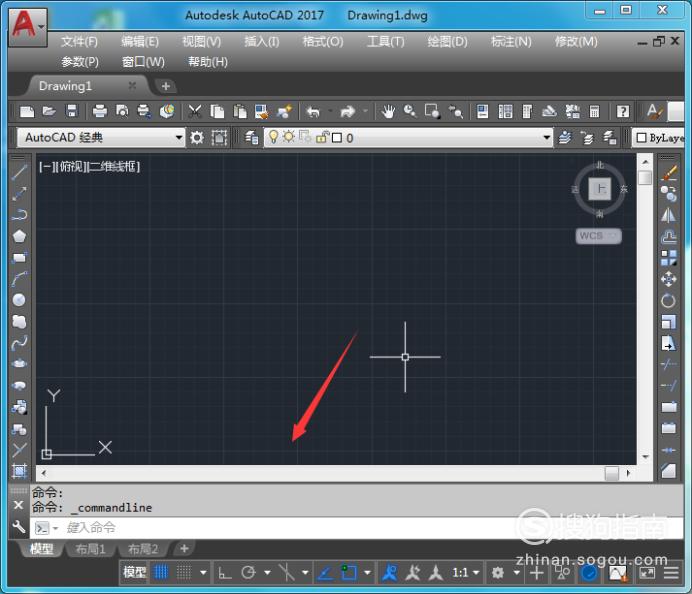Select the Rectangle draw tool
Image resolution: width=692 pixels, height=594 pixels.
click(x=19, y=258)
